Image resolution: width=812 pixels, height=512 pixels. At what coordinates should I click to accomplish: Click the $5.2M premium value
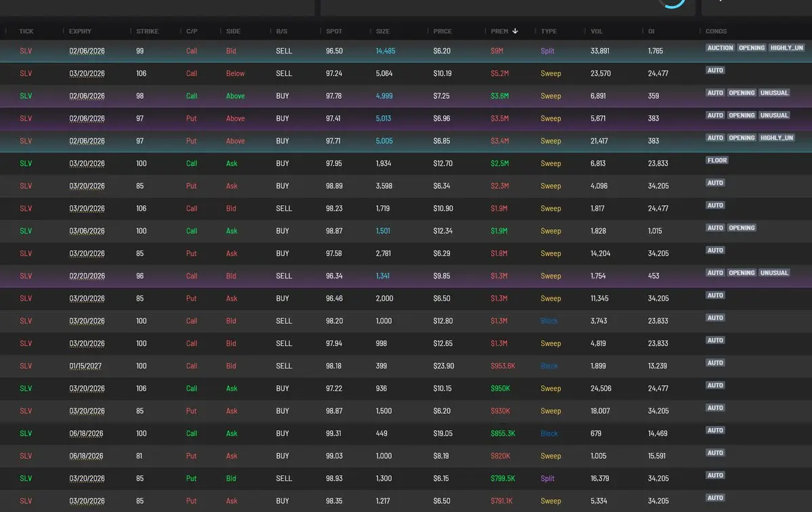click(x=499, y=73)
